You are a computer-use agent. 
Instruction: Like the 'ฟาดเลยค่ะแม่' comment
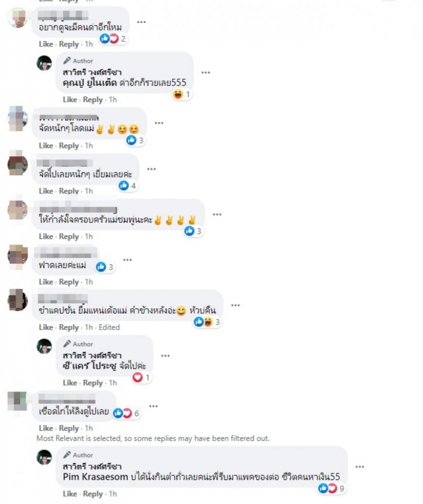[45, 282]
